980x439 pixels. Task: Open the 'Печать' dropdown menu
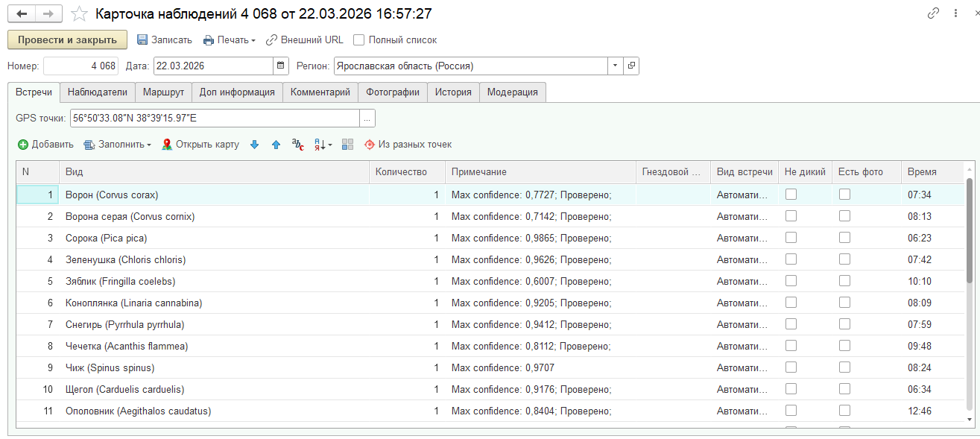click(230, 40)
